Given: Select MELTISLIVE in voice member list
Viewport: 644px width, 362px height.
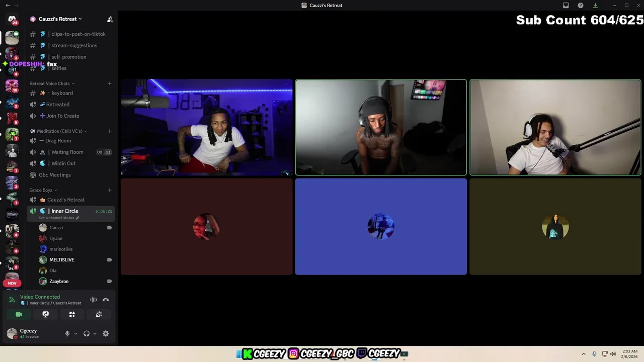Looking at the screenshot, I should tap(75, 260).
